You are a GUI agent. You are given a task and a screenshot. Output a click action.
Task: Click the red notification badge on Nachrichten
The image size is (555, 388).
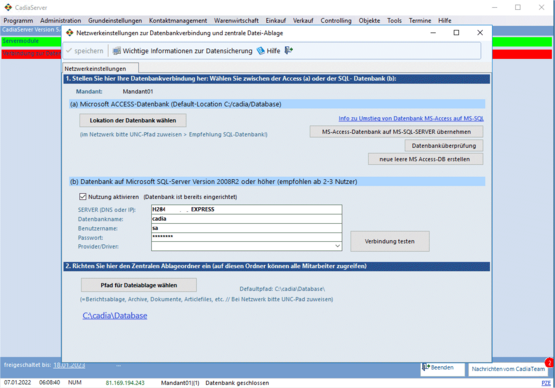[x=550, y=363]
